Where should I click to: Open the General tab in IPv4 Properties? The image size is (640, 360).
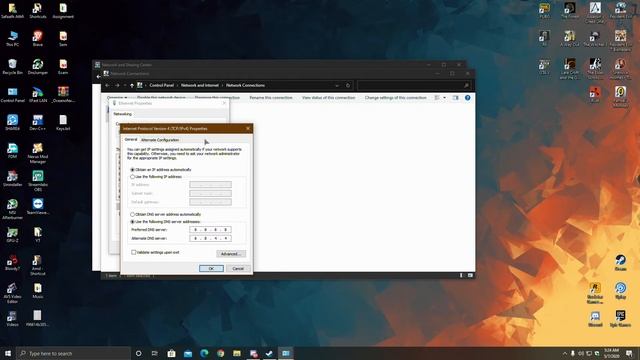pyautogui.click(x=131, y=140)
